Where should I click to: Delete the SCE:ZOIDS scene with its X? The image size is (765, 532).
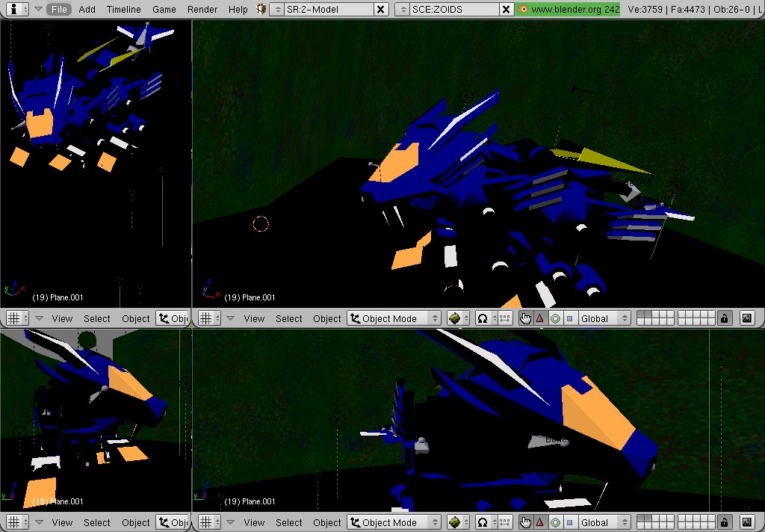tap(507, 9)
